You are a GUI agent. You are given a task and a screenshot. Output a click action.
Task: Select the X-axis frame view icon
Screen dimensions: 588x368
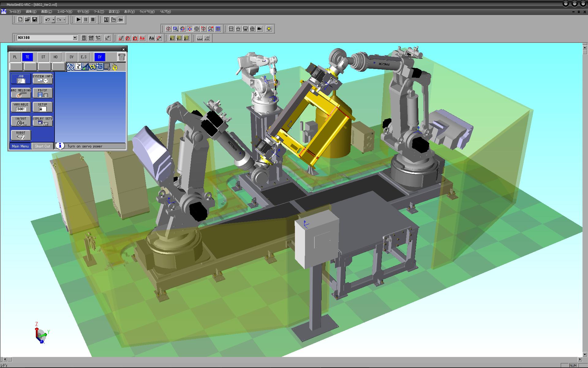(x=172, y=38)
